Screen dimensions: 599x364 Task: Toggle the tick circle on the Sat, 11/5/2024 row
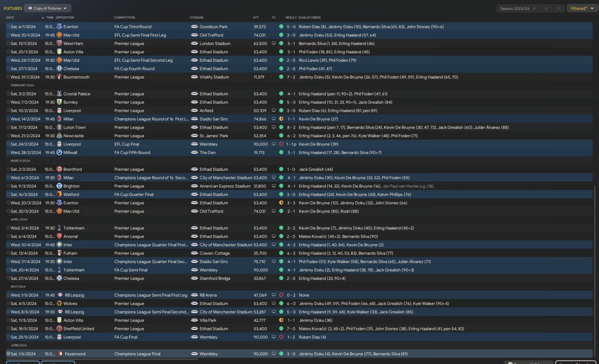click(x=8, y=320)
